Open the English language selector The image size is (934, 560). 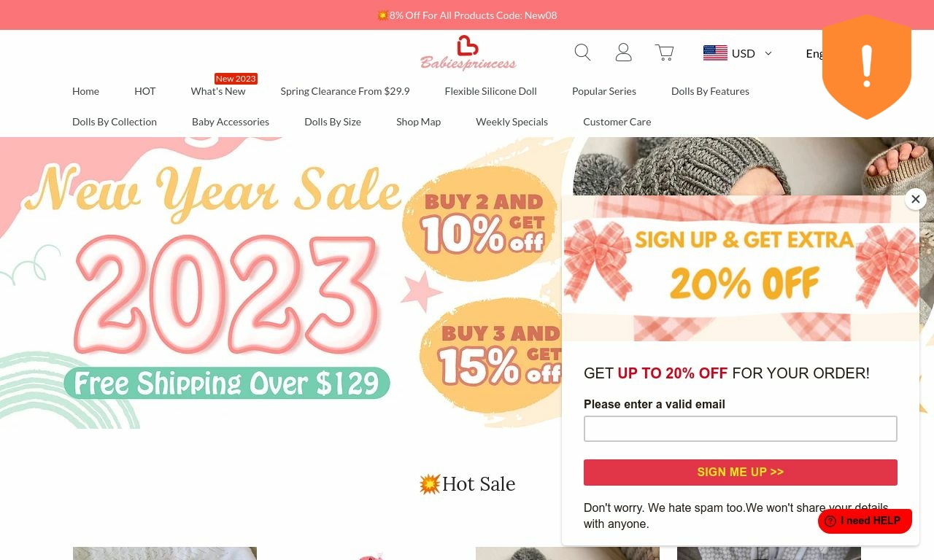tap(814, 53)
